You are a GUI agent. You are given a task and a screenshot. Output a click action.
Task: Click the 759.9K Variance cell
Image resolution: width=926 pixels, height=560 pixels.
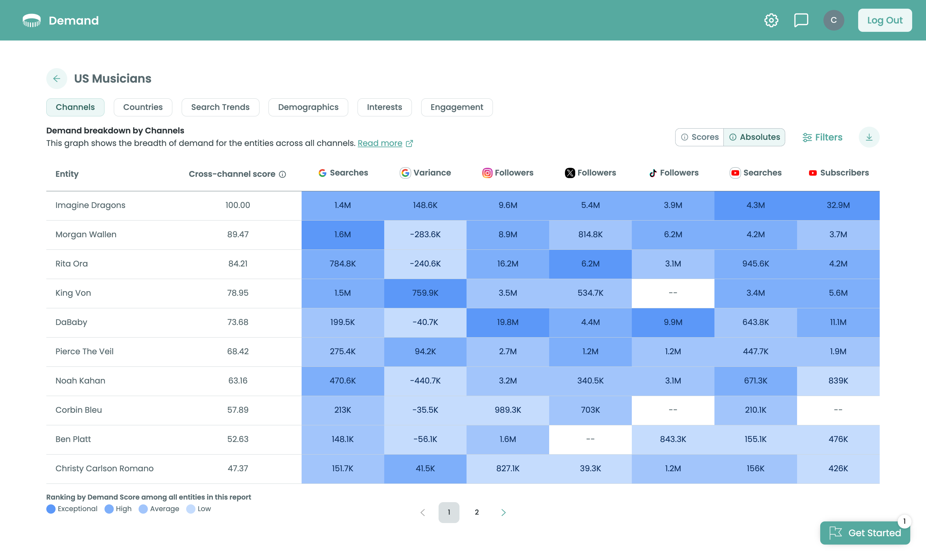pos(425,293)
